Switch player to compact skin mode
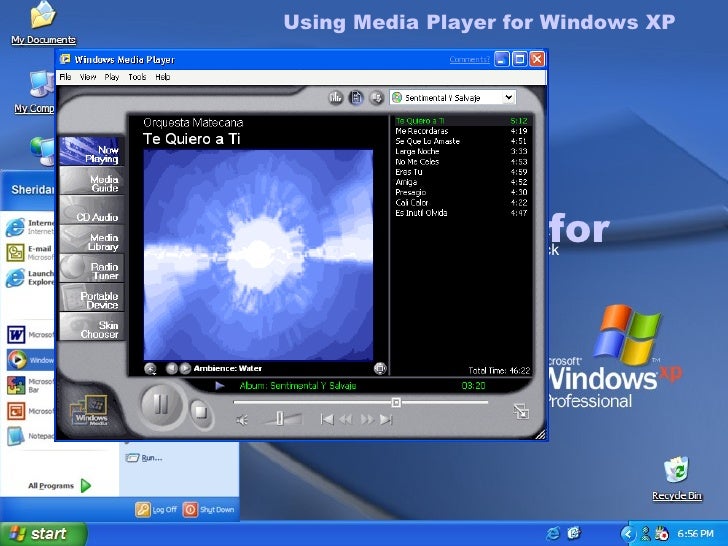The width and height of the screenshot is (728, 546). pos(520,409)
